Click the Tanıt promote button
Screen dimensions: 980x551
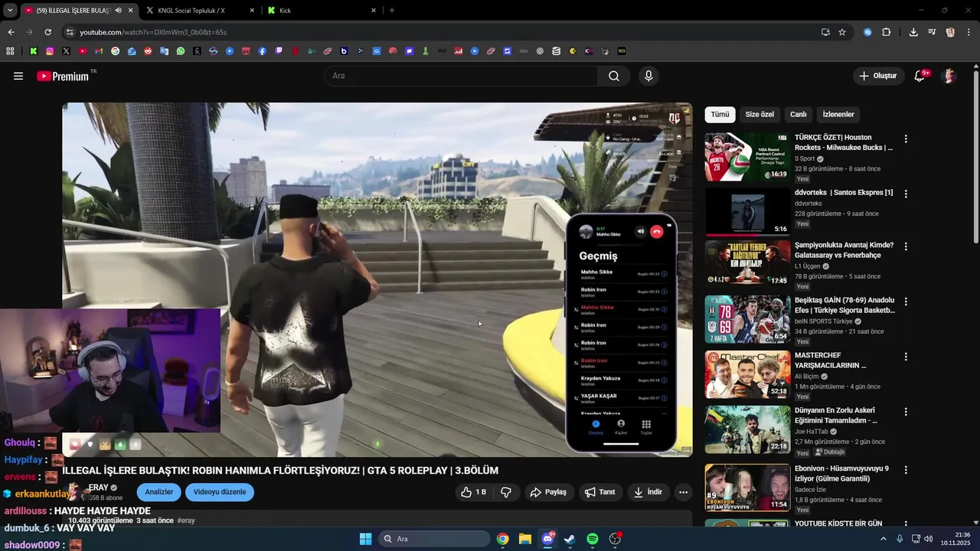click(x=600, y=492)
